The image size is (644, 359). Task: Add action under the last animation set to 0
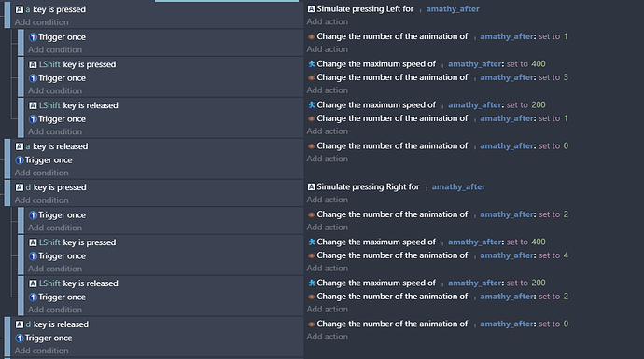pos(327,337)
